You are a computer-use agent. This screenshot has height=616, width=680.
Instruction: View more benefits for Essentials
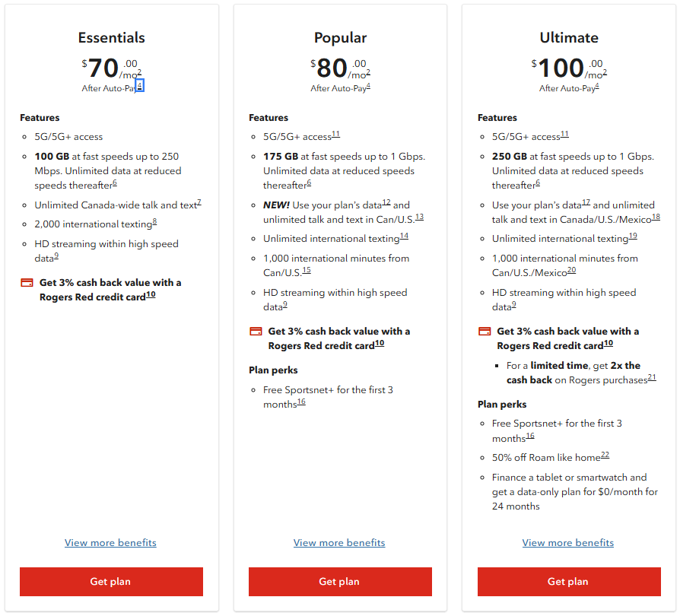[x=110, y=543]
